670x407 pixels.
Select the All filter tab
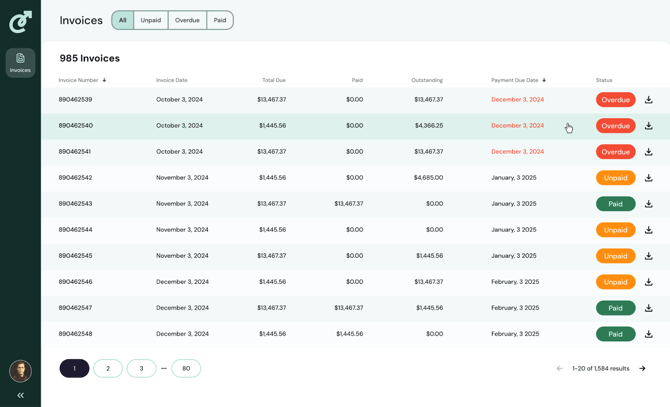click(x=123, y=20)
